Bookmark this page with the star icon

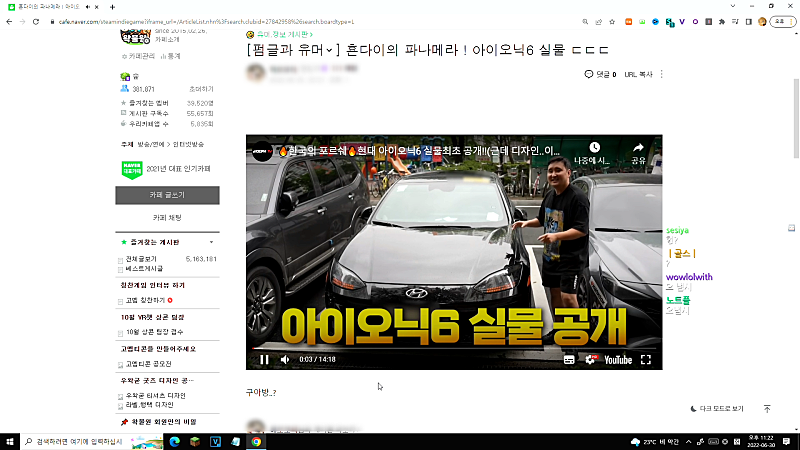612,22
